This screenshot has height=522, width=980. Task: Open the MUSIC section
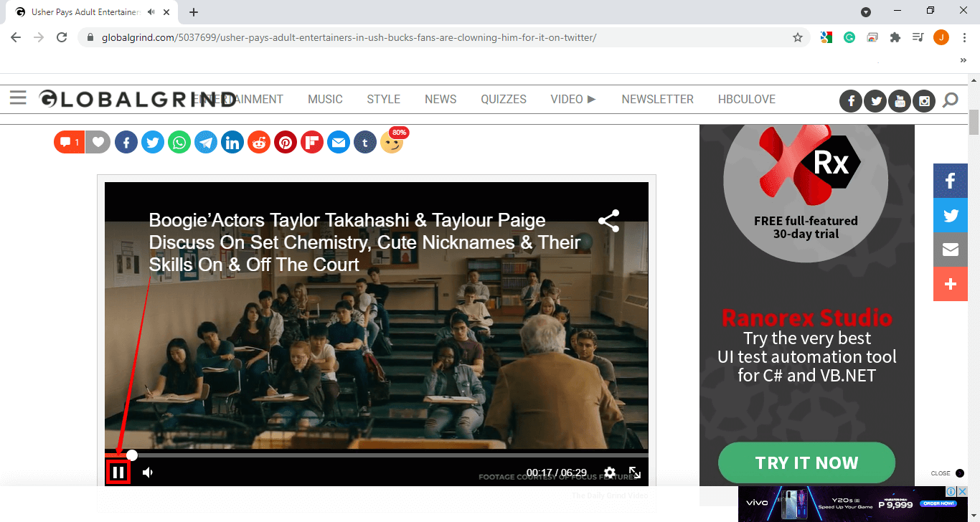(x=325, y=99)
